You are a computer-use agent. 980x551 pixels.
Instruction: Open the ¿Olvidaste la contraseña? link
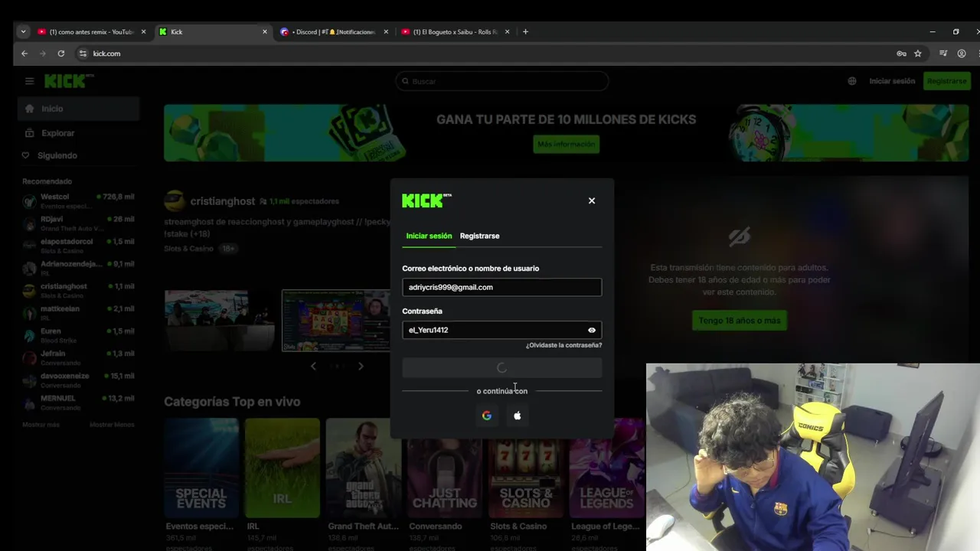click(x=563, y=345)
